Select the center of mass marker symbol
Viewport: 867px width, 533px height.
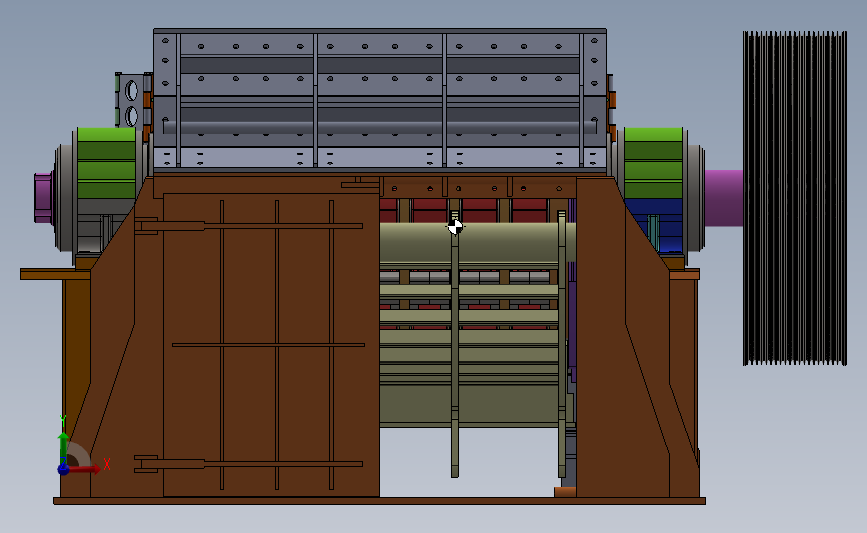click(x=455, y=226)
